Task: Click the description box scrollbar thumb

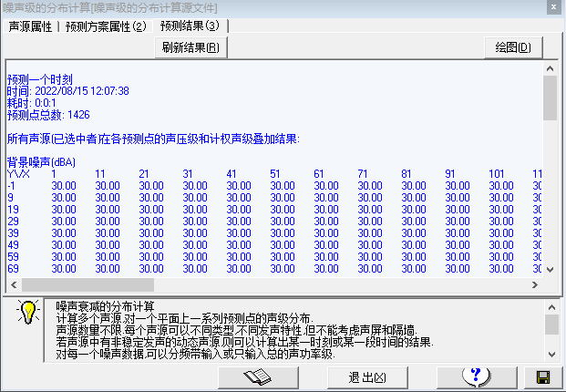Action: (552, 325)
